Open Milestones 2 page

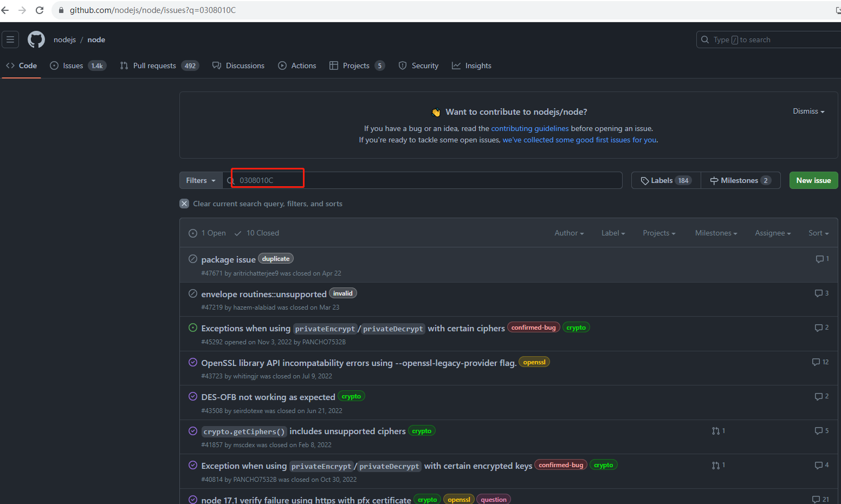pyautogui.click(x=741, y=180)
